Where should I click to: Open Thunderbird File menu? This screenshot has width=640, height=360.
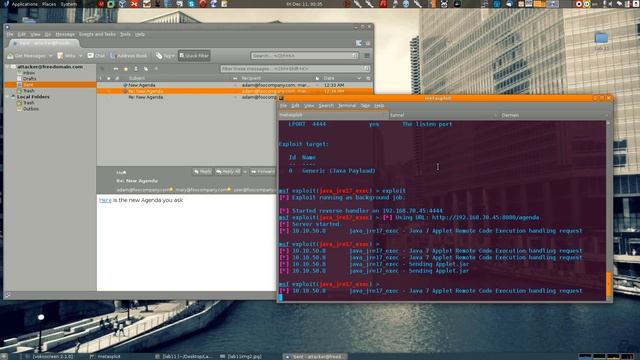(10, 34)
